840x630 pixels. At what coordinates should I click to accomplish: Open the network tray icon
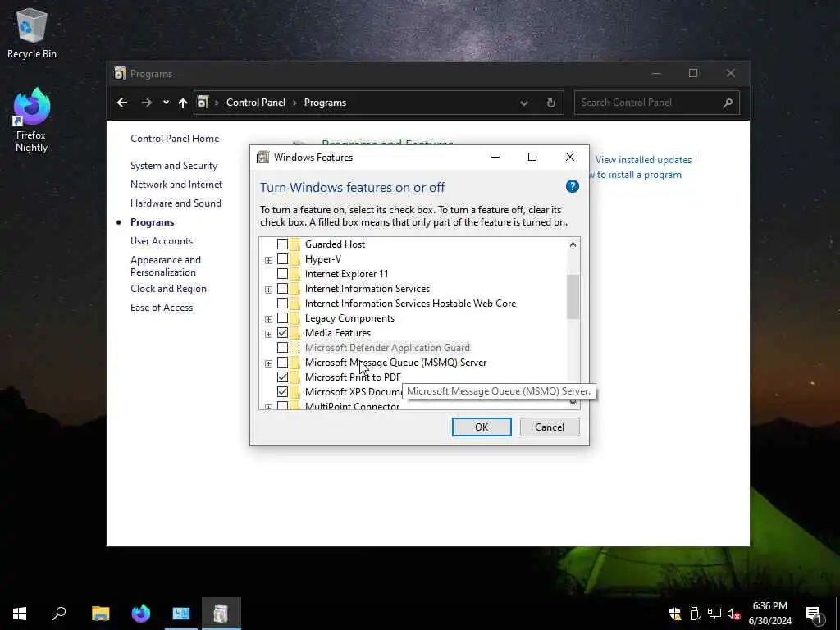pyautogui.click(x=714, y=614)
